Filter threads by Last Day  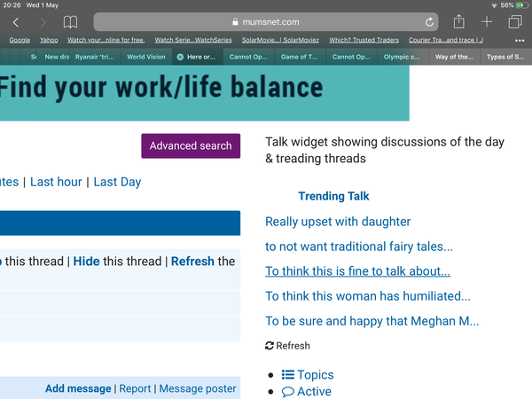tap(117, 182)
